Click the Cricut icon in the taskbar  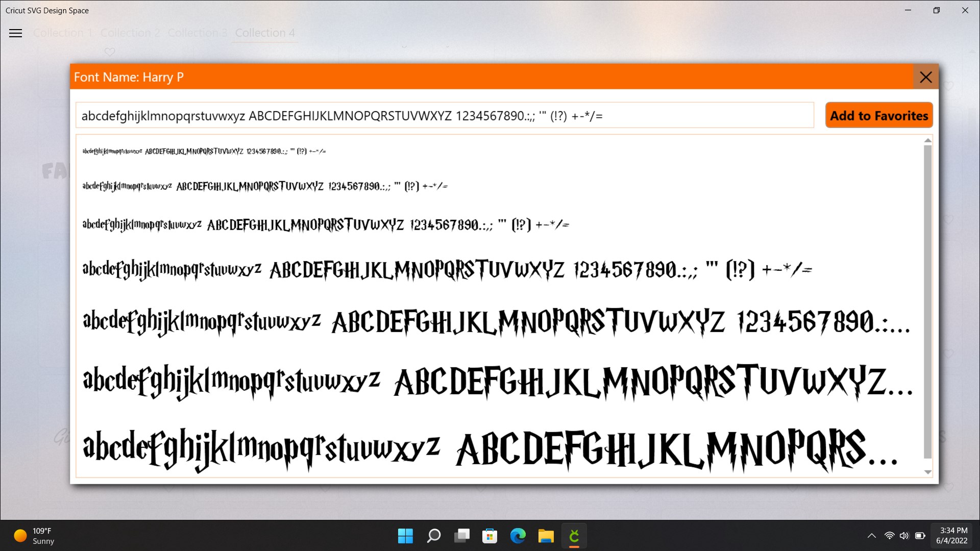(574, 536)
